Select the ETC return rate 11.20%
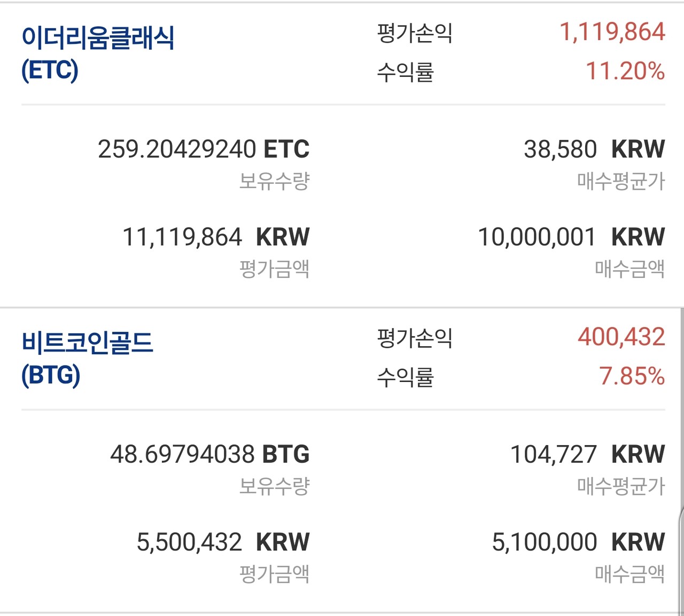 [625, 71]
